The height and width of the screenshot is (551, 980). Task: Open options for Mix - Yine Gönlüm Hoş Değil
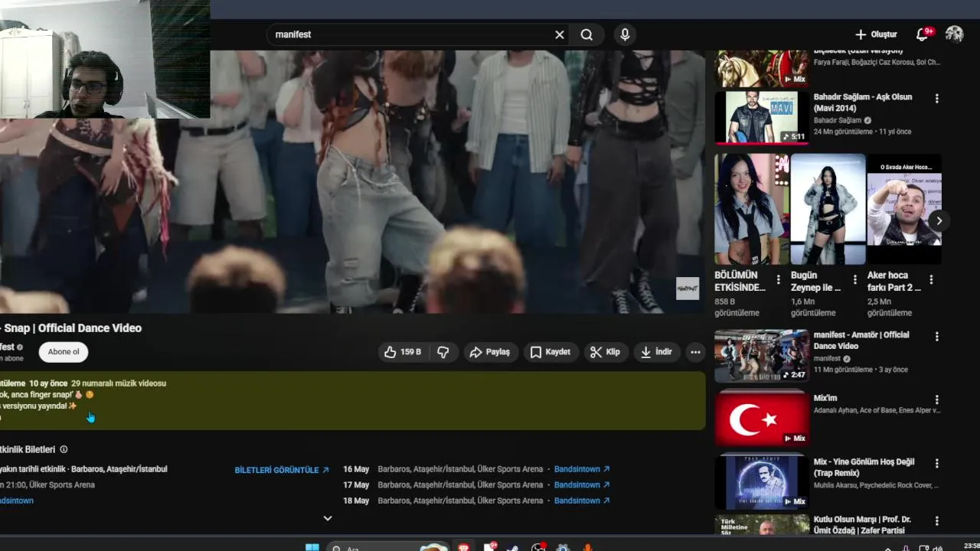point(936,464)
